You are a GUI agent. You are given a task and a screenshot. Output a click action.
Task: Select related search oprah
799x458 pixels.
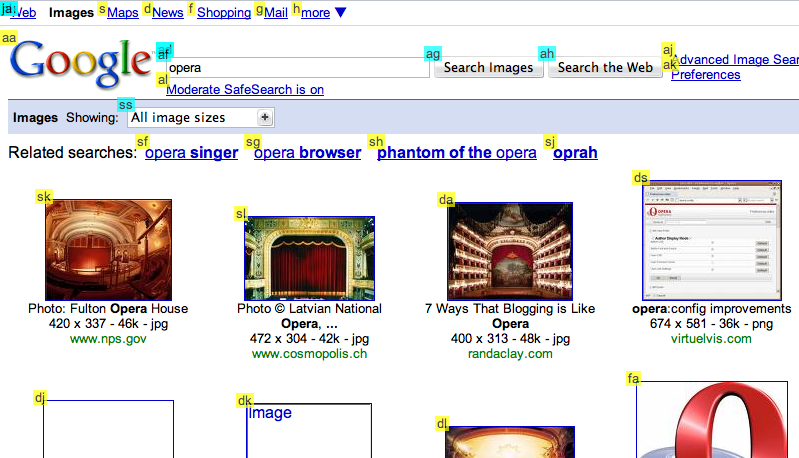click(575, 153)
